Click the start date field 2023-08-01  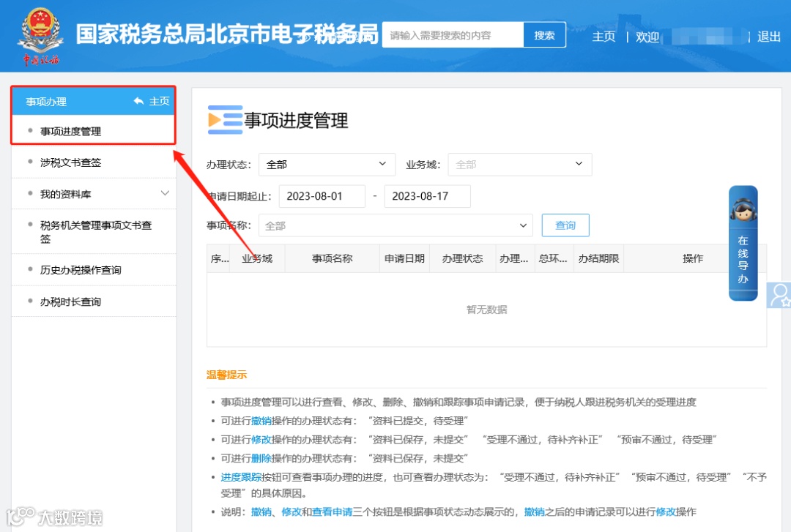[x=322, y=196]
